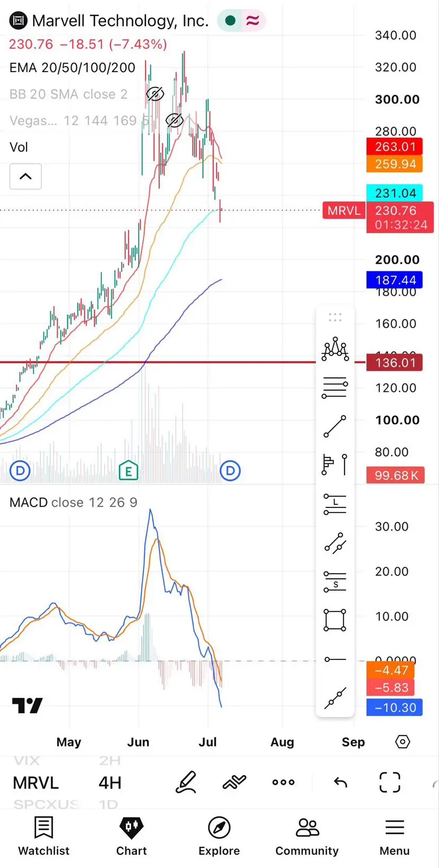Screen dimensions: 439x868
Task: Tap the -4.47 histogram value label
Action: point(390,670)
